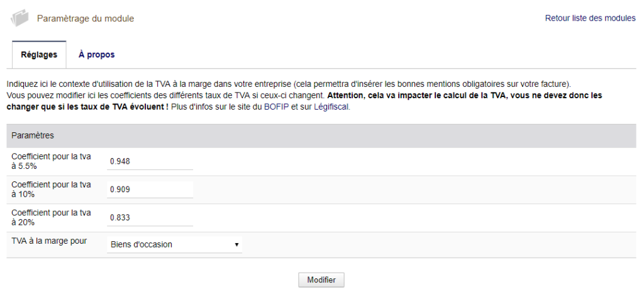Open the BOFIP website link
The image size is (644, 291).
tap(277, 108)
